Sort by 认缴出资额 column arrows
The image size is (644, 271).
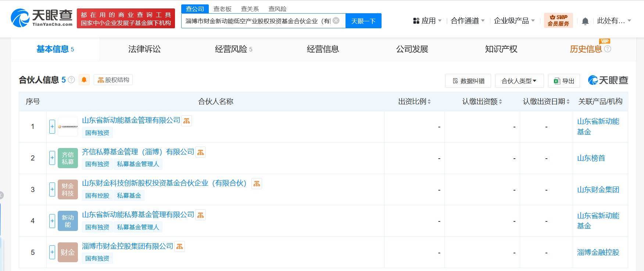pyautogui.click(x=500, y=102)
